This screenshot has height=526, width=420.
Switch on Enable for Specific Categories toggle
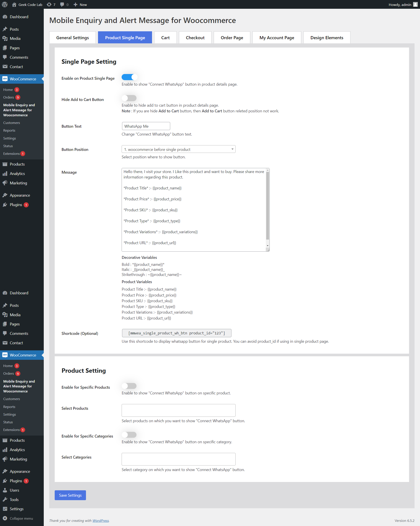click(129, 434)
